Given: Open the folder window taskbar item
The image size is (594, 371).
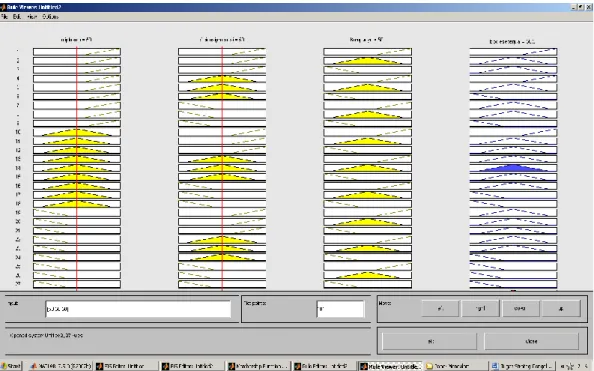Looking at the screenshot, I should [456, 366].
